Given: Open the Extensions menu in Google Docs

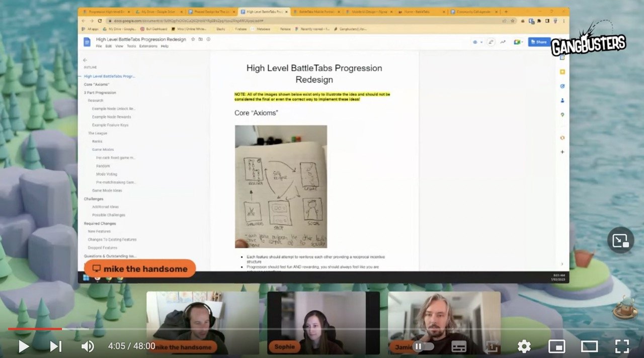Looking at the screenshot, I should coord(148,46).
